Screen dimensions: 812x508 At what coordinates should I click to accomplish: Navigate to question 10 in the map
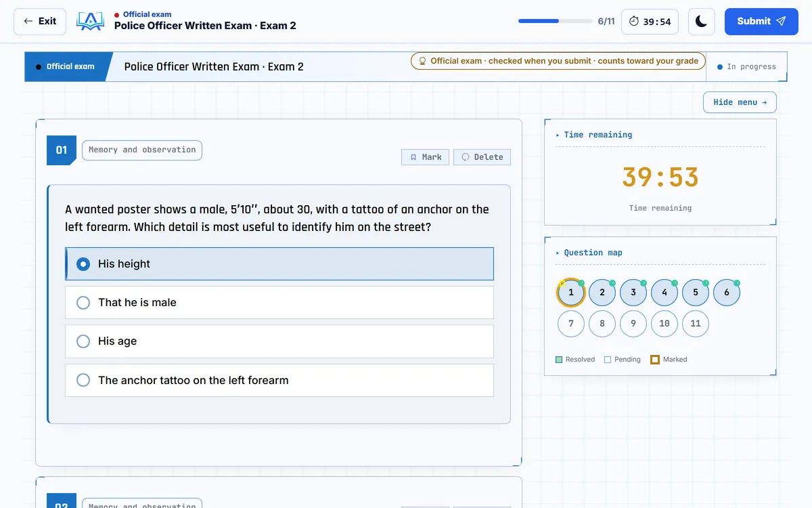[664, 324]
